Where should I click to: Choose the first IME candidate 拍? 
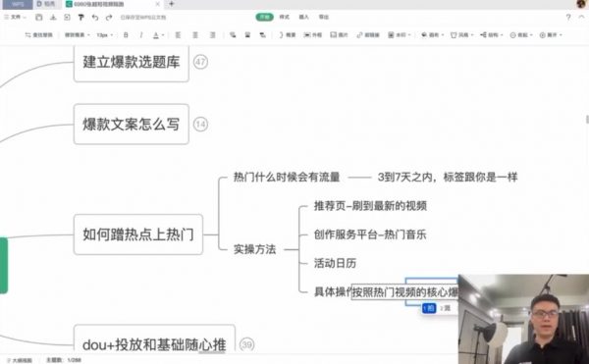[x=429, y=308]
